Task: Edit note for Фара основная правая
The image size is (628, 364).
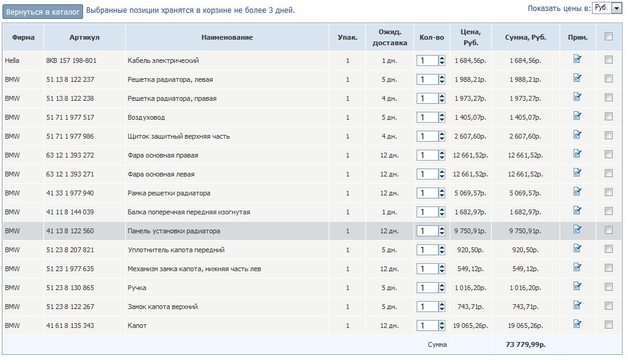Action: (x=577, y=154)
